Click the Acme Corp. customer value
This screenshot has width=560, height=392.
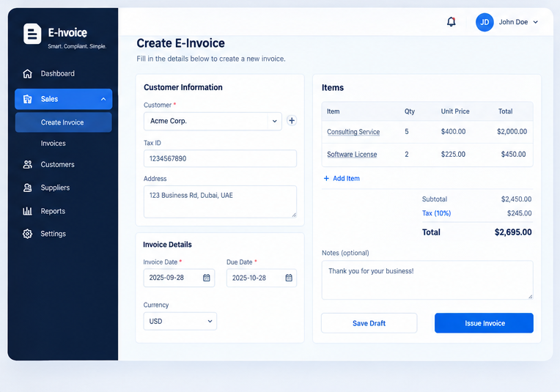pyautogui.click(x=168, y=121)
